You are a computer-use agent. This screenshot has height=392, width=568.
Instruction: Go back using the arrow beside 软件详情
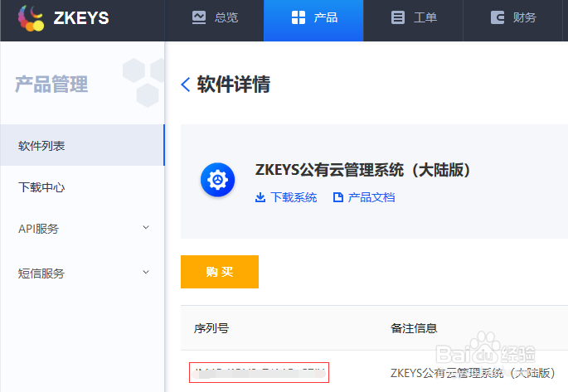point(186,85)
